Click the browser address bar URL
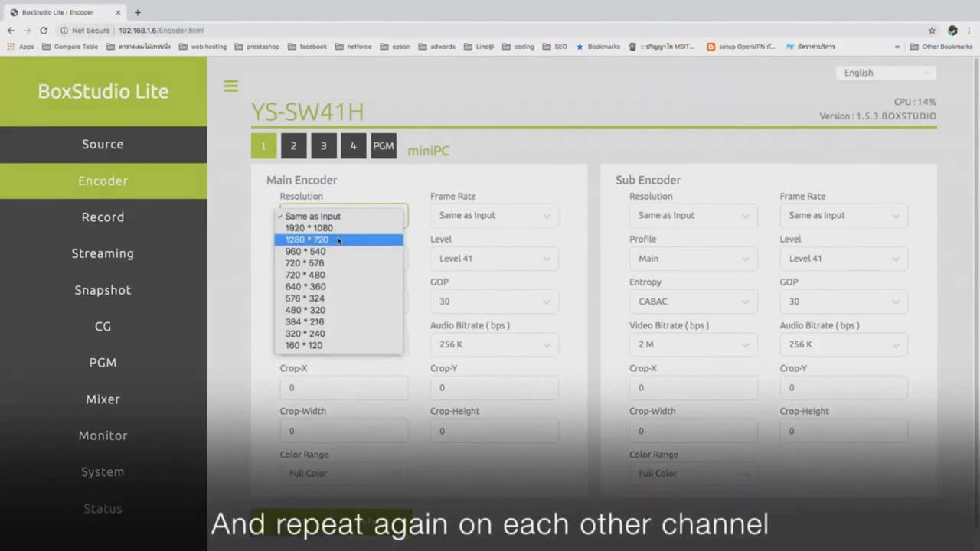This screenshot has width=980, height=551. tap(161, 31)
